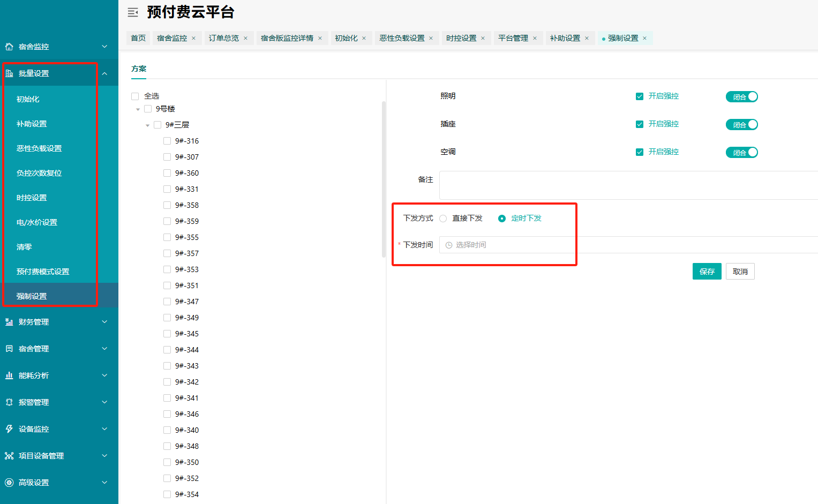
Task: Select the 直接下发 radio option
Action: pyautogui.click(x=443, y=219)
